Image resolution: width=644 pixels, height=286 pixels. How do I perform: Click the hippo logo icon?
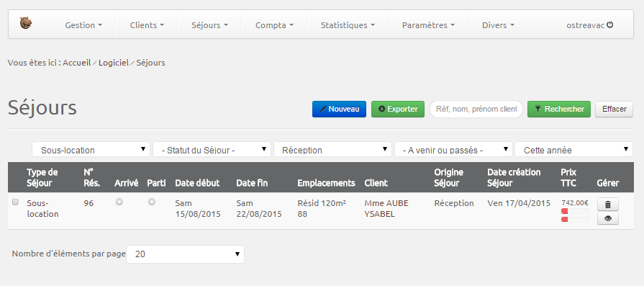[x=26, y=23]
